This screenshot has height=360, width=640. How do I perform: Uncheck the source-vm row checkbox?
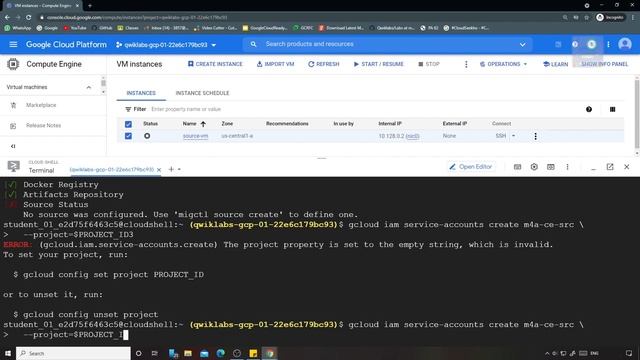[128, 136]
